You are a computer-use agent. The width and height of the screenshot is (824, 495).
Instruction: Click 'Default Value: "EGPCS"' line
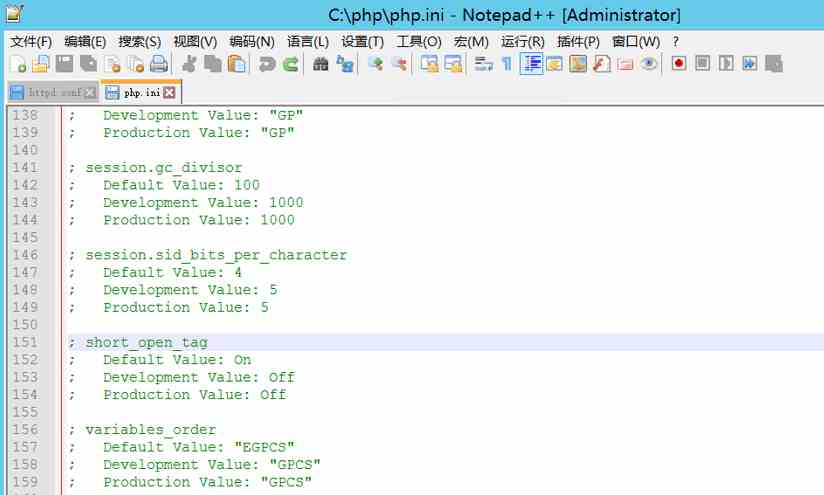click(199, 447)
